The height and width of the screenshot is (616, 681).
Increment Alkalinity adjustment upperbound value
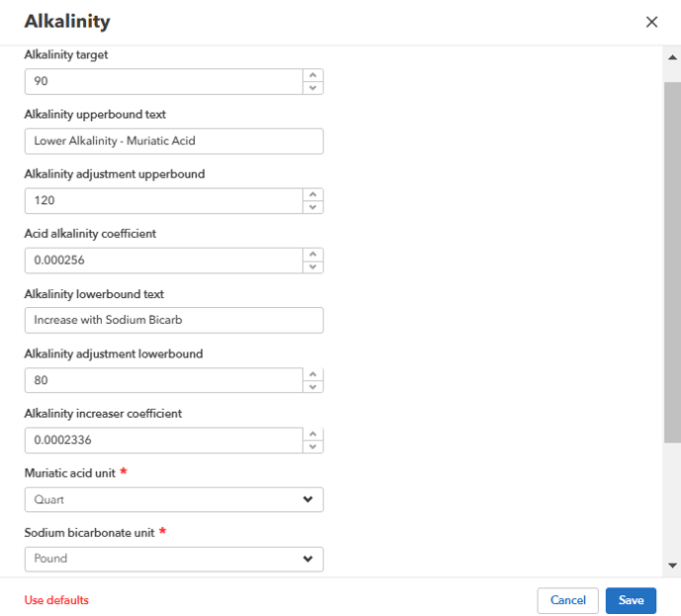pos(313,194)
